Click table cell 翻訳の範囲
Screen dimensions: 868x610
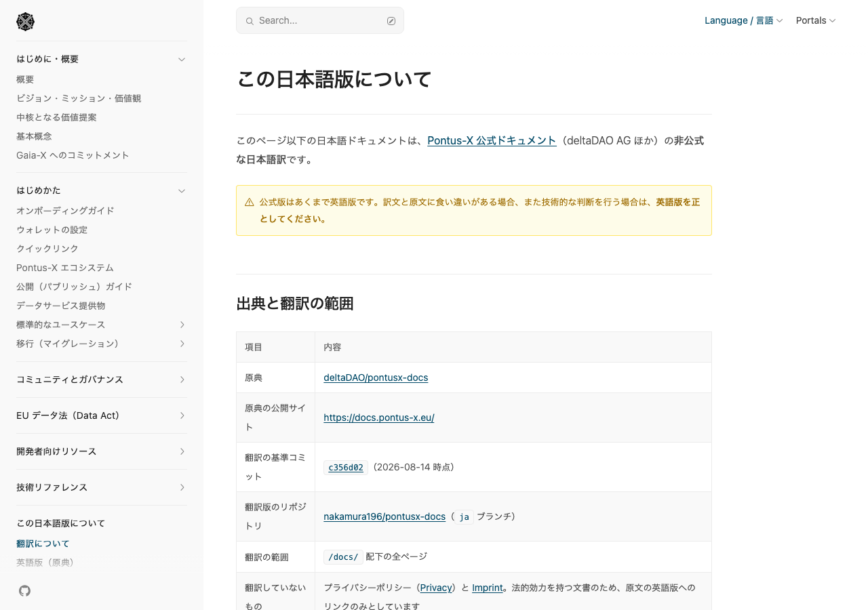pos(275,557)
